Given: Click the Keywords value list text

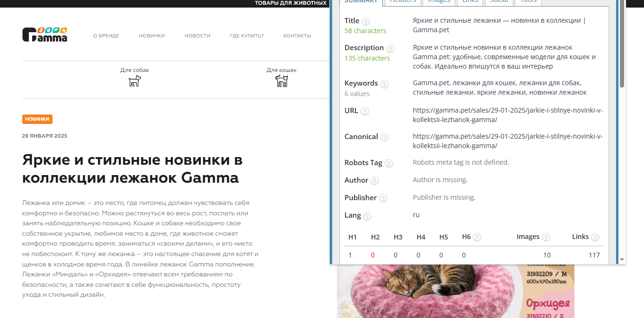Looking at the screenshot, I should pos(500,88).
